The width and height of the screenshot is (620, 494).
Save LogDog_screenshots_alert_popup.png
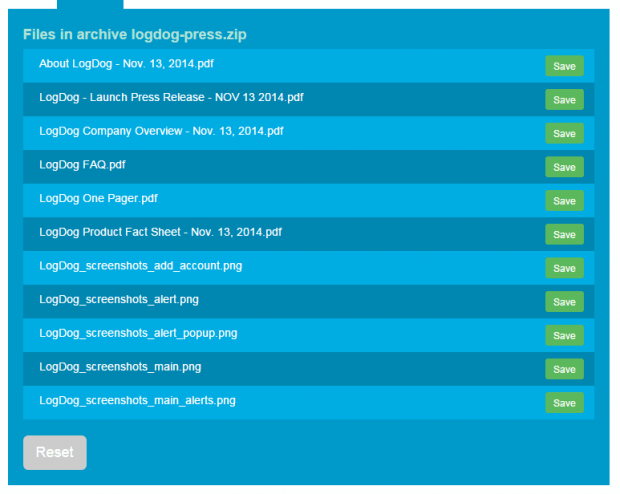coord(564,335)
